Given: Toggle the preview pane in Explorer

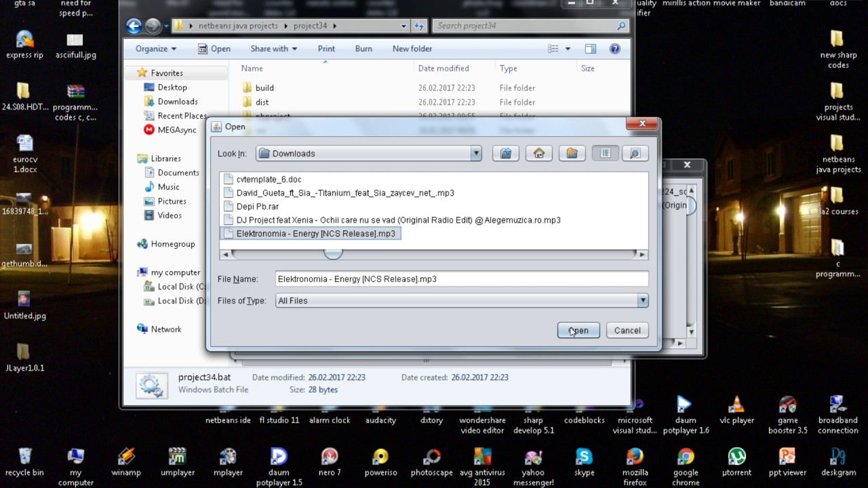Looking at the screenshot, I should (591, 49).
